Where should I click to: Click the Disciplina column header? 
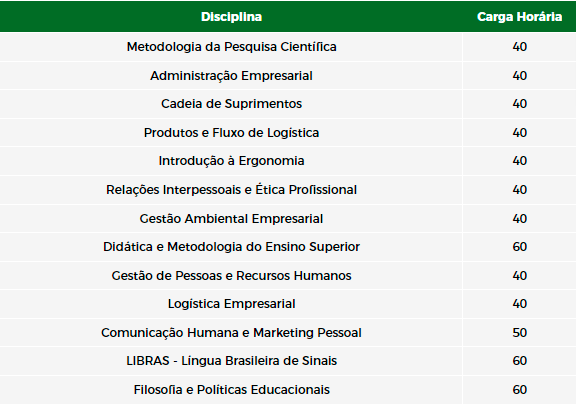[231, 17]
